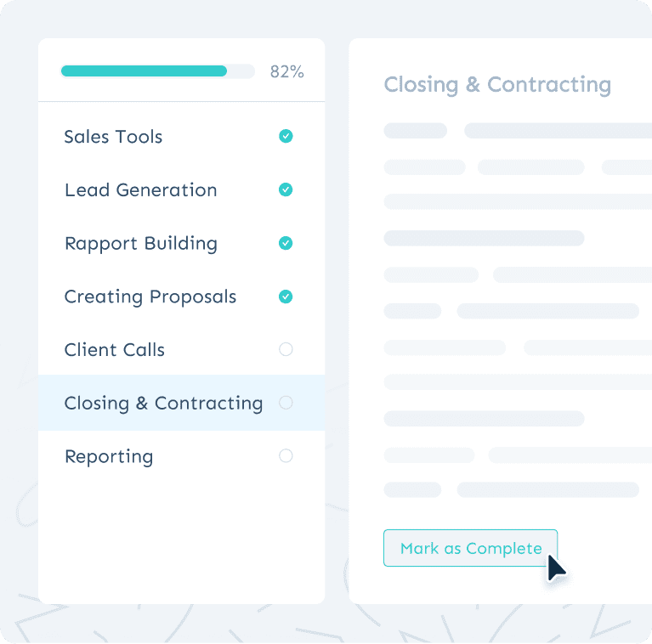Image resolution: width=652 pixels, height=644 pixels.
Task: Click the first placeholder line of lesson content
Action: (x=415, y=131)
